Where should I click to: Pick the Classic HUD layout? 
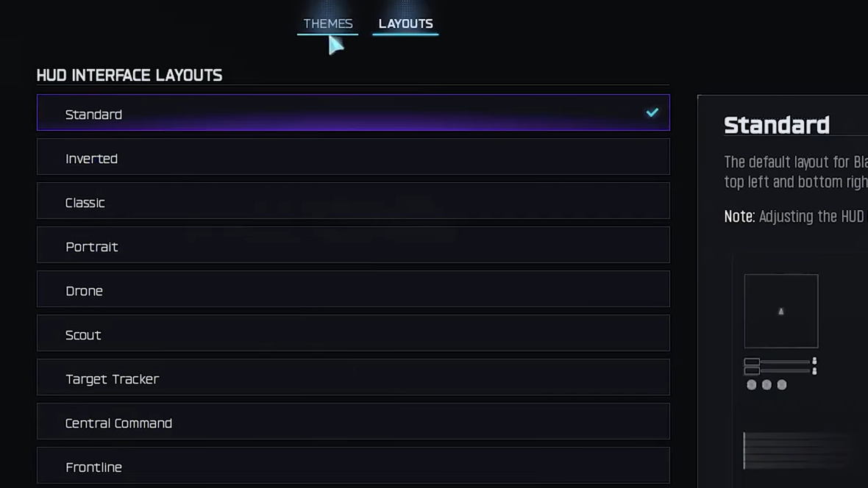coord(353,201)
